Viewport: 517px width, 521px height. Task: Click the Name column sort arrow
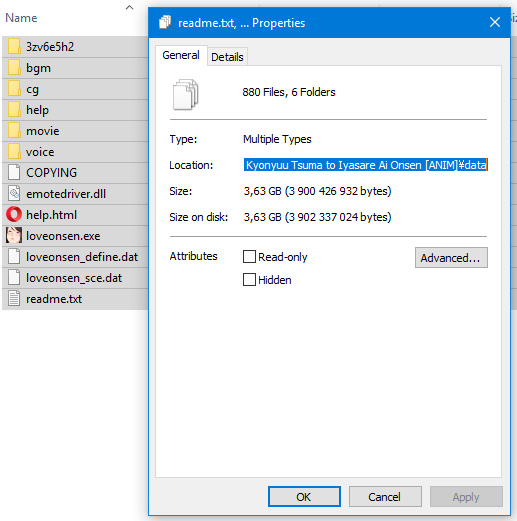(x=129, y=7)
